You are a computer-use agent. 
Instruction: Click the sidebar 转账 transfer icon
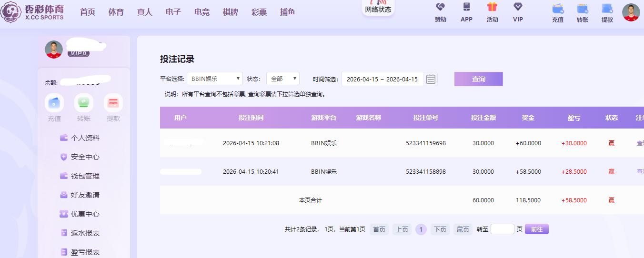point(84,103)
